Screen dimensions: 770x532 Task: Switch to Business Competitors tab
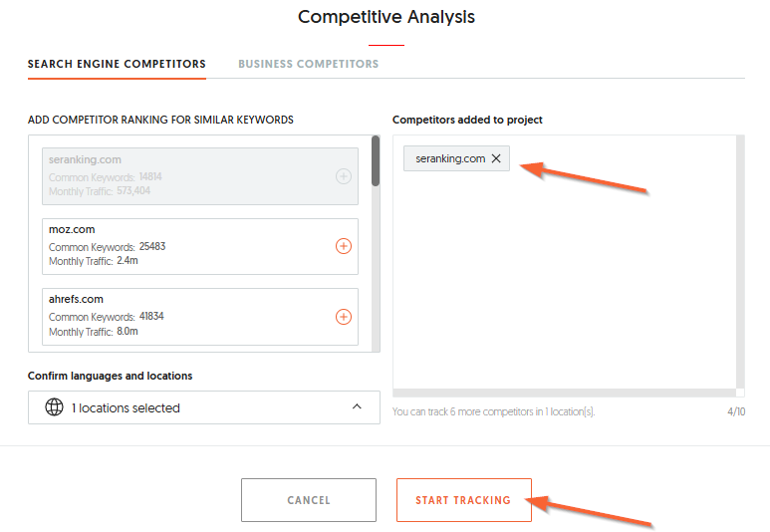[x=308, y=64]
